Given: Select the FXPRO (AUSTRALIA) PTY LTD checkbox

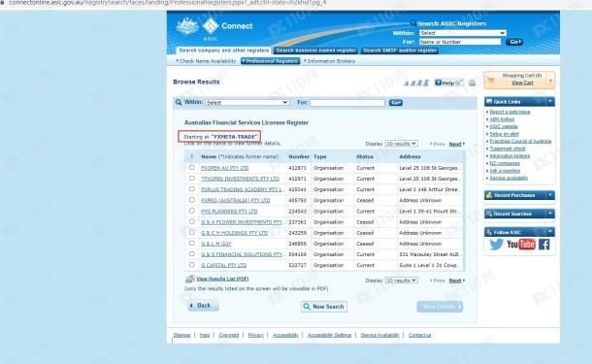Looking at the screenshot, I should tap(192, 200).
